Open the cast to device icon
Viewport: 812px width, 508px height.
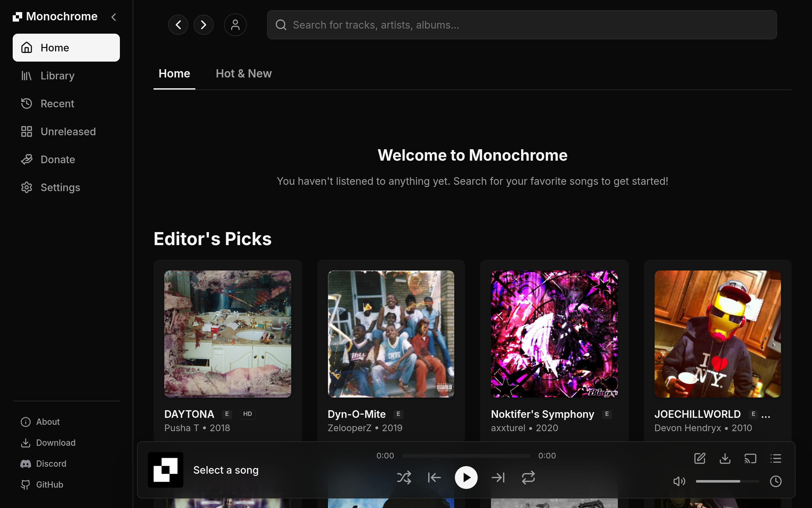[x=750, y=458]
